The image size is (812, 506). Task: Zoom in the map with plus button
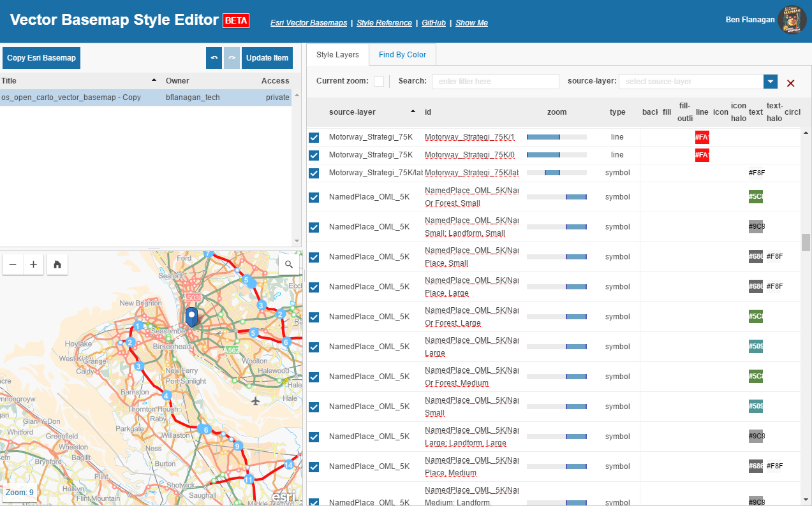point(34,264)
